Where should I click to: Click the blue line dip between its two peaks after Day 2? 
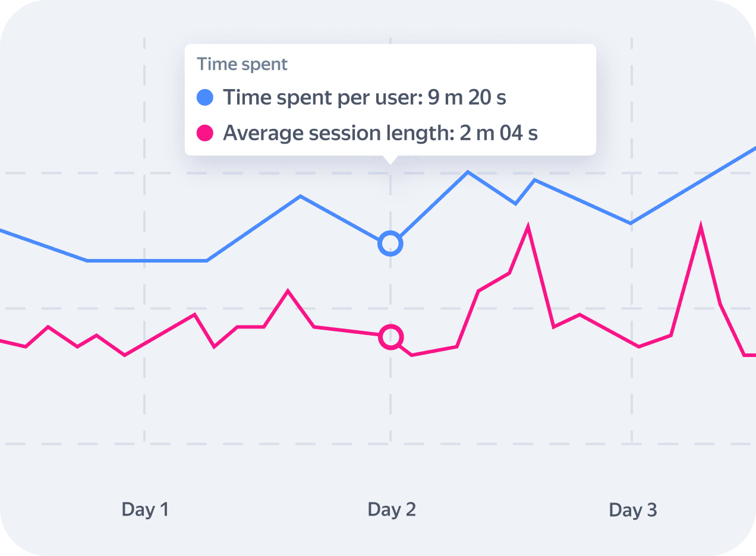(515, 204)
